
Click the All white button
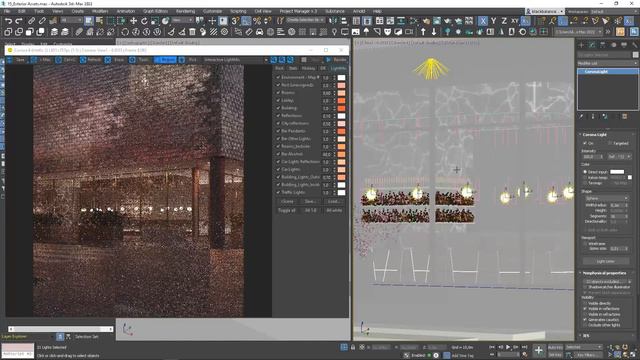pos(334,210)
